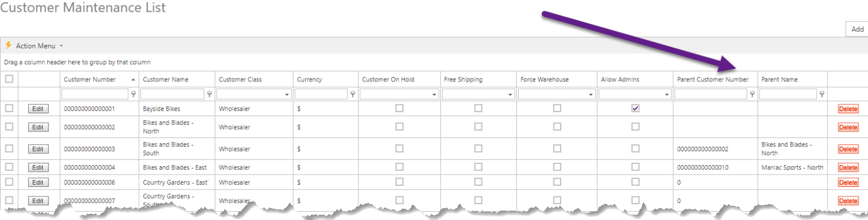Click the Action Menu lightning icon
Image resolution: width=868 pixels, height=220 pixels.
click(x=8, y=45)
